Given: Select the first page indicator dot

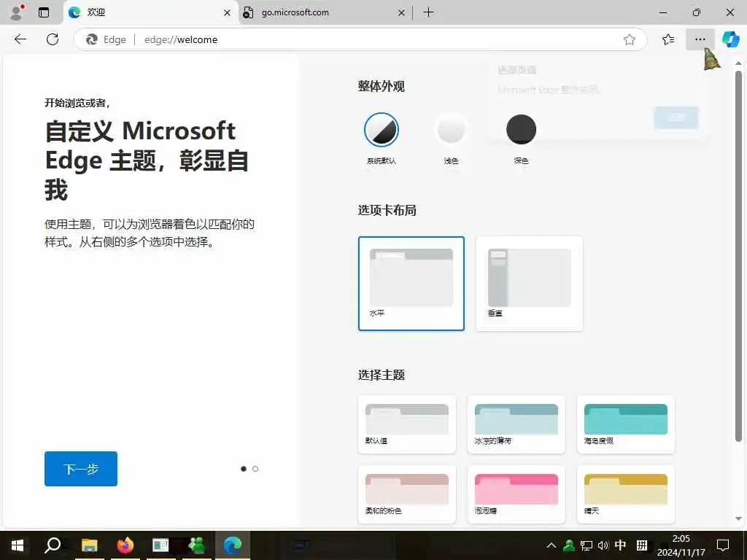Looking at the screenshot, I should pos(244,469).
